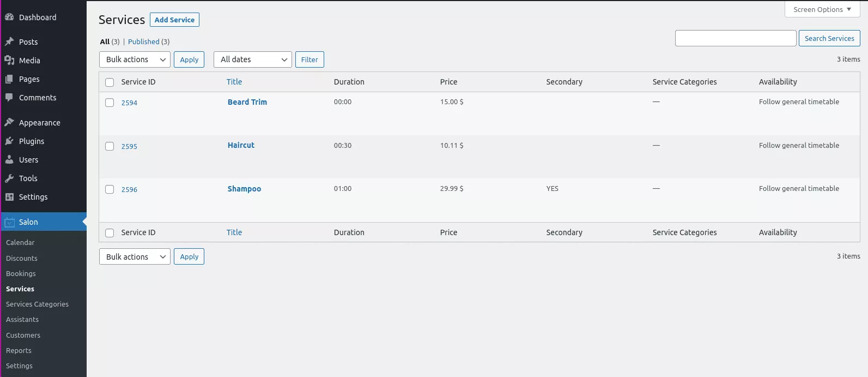Click the YES secondary value

(553, 188)
